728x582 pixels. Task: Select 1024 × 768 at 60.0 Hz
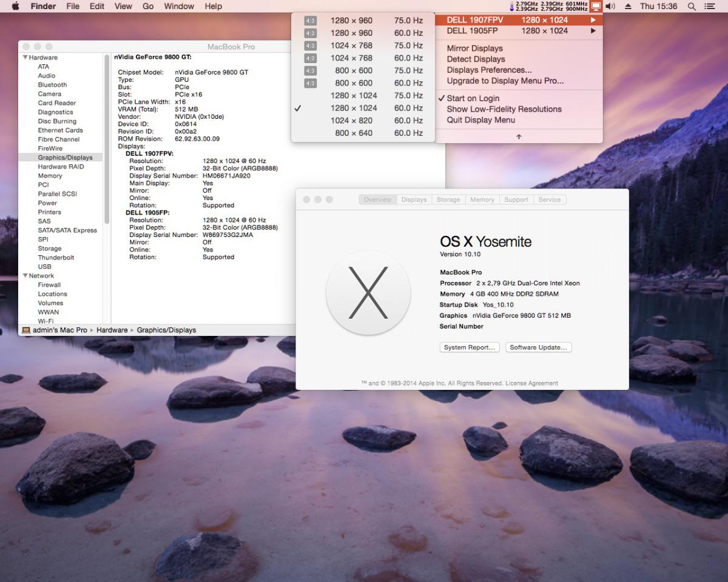[363, 58]
